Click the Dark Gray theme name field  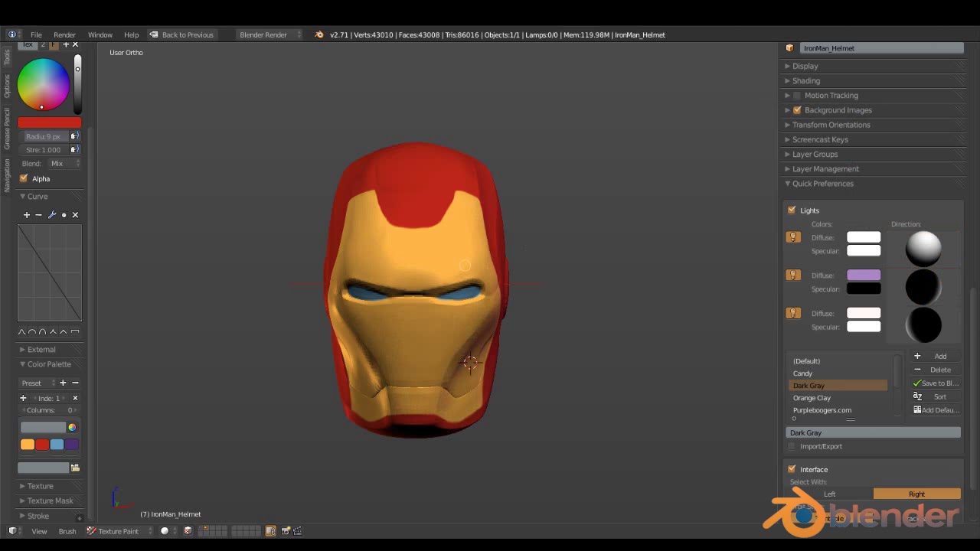(x=874, y=432)
